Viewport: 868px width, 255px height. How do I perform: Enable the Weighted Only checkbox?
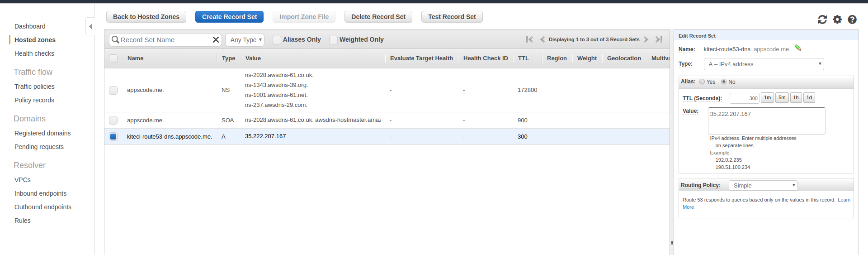(x=333, y=40)
